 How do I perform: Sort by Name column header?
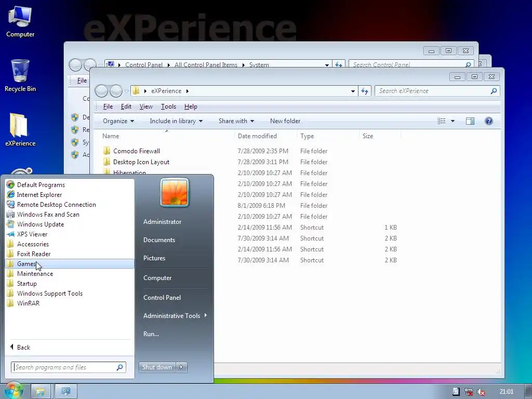[111, 136]
